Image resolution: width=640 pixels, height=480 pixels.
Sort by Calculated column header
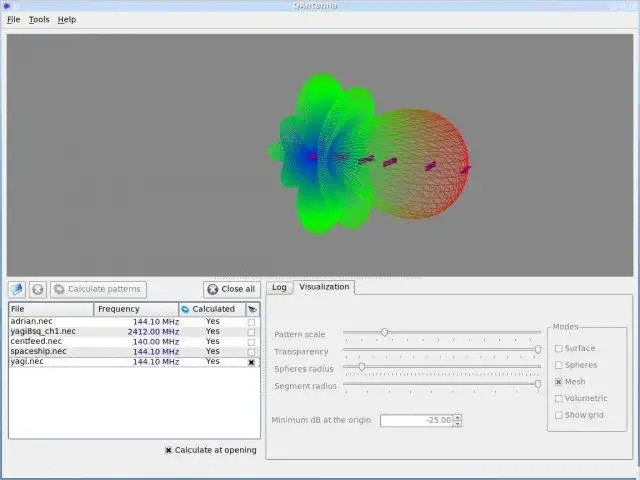(x=212, y=309)
